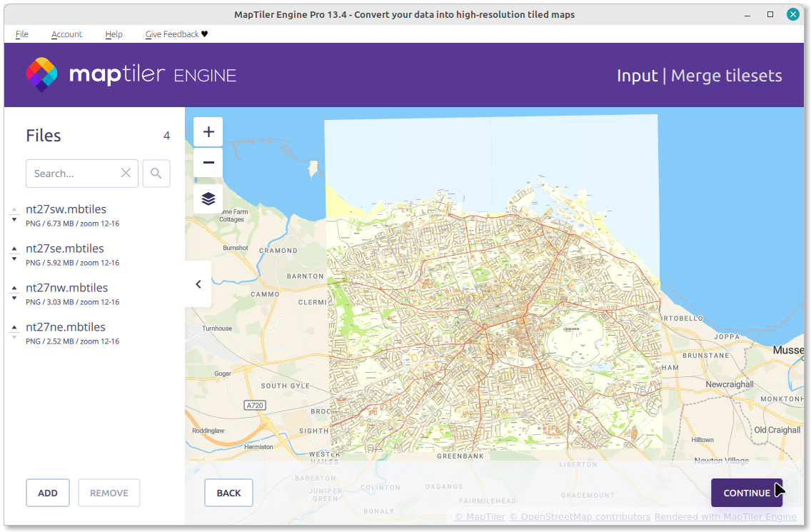Screen dimensions: 811x532
Task: Close the MapTiler Engine window
Action: coord(793,14)
